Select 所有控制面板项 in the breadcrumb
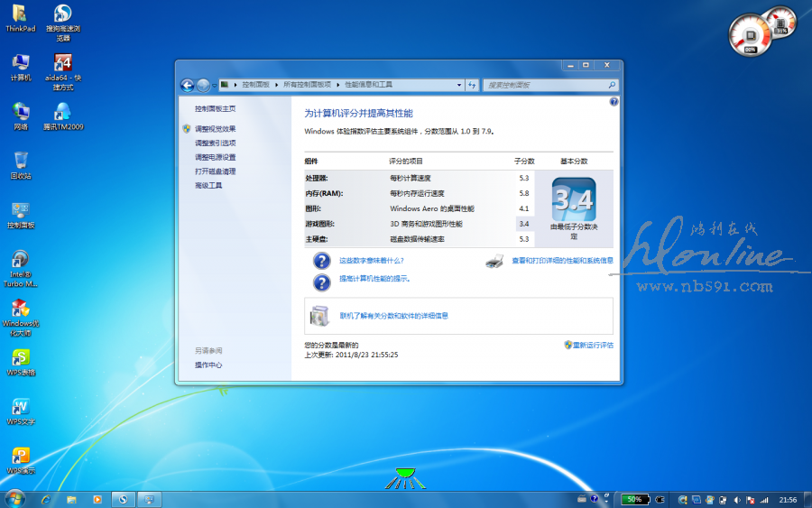This screenshot has width=812, height=508. pyautogui.click(x=307, y=85)
